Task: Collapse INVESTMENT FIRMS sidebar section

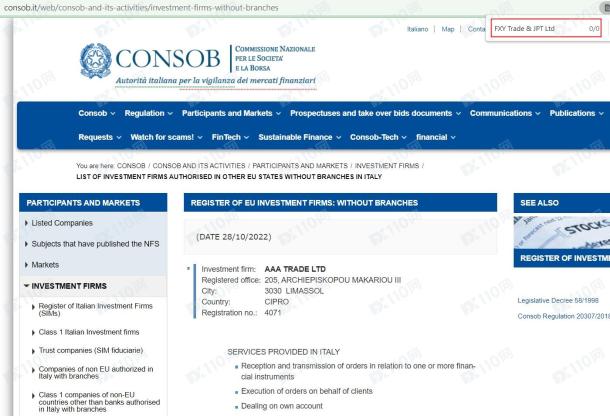Action: tap(68, 286)
